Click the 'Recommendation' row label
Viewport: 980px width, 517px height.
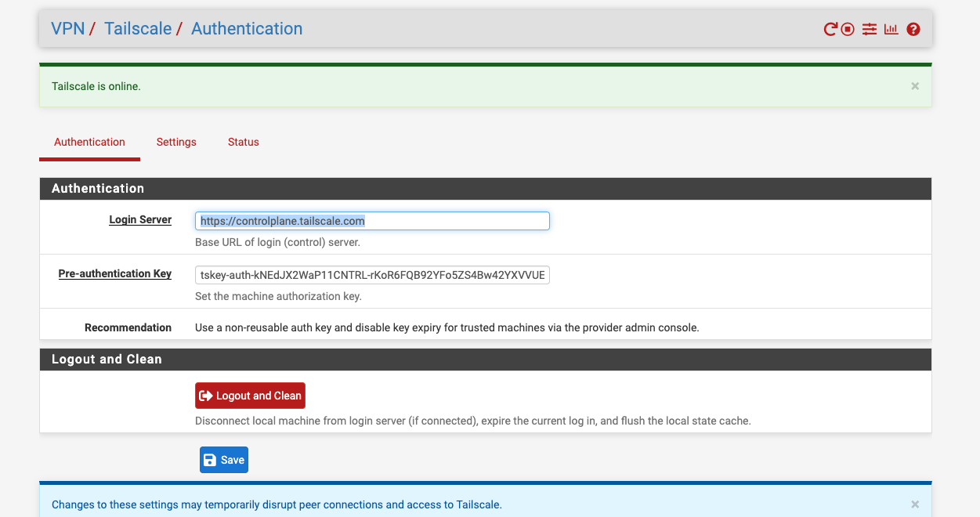tap(128, 327)
